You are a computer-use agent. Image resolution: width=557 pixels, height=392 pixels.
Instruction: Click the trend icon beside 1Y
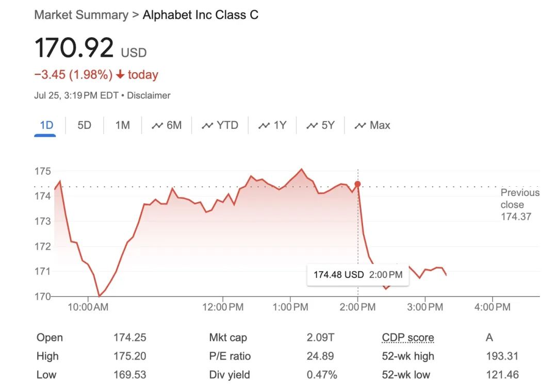[x=264, y=126]
